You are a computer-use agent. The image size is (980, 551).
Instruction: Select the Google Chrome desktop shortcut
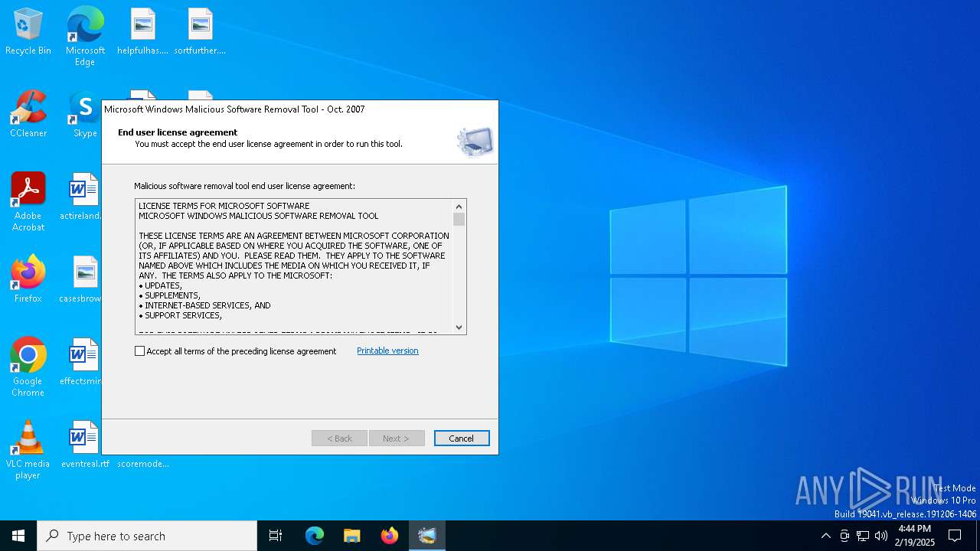click(28, 367)
